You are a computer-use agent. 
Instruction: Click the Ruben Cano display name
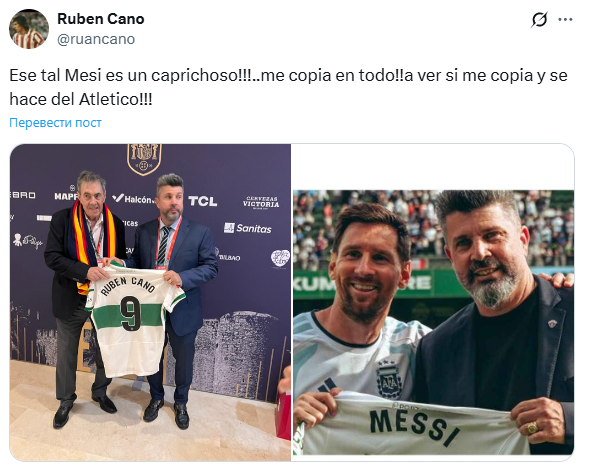[101, 19]
